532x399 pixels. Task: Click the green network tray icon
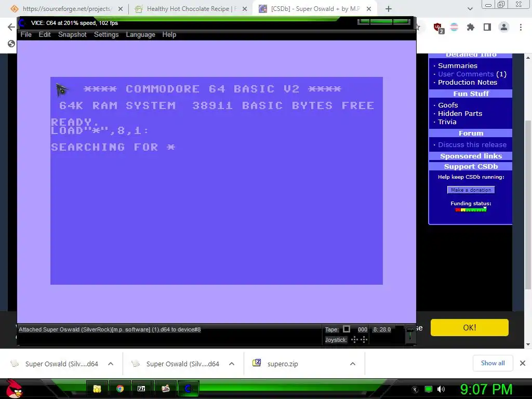click(429, 389)
